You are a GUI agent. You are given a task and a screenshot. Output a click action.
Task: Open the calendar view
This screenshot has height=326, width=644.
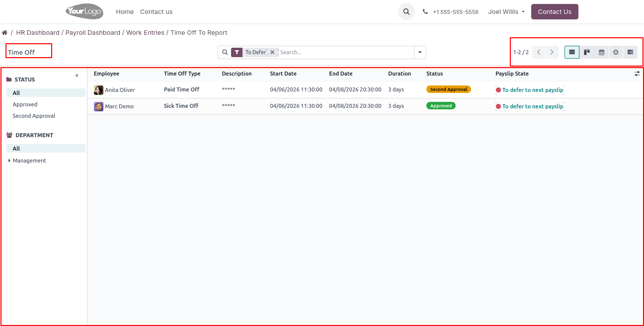(601, 52)
